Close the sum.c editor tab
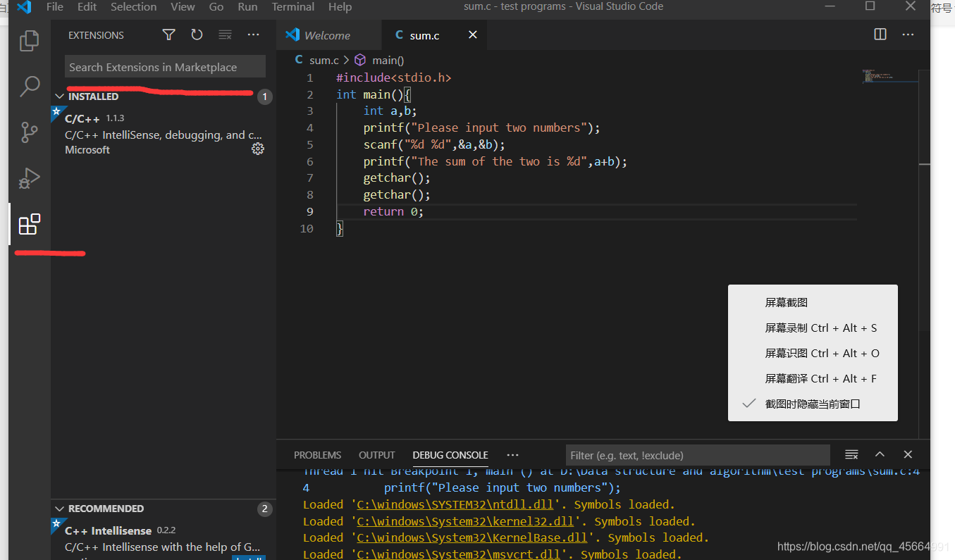 click(x=473, y=35)
